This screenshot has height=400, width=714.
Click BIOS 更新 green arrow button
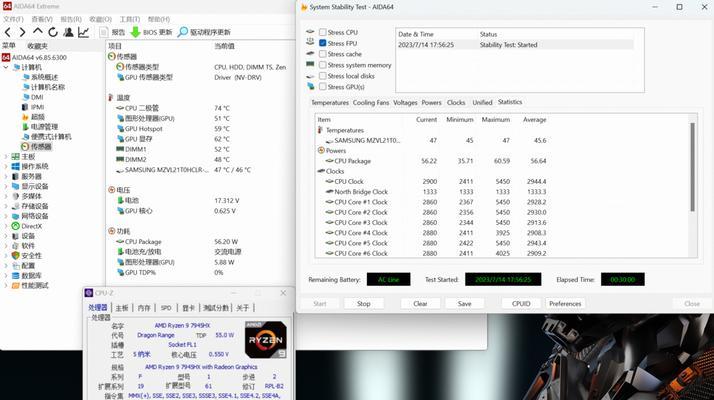[151, 32]
